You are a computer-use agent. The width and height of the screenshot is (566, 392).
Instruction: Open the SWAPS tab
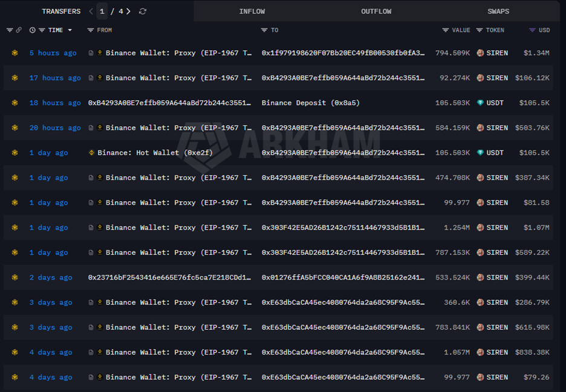click(x=498, y=11)
